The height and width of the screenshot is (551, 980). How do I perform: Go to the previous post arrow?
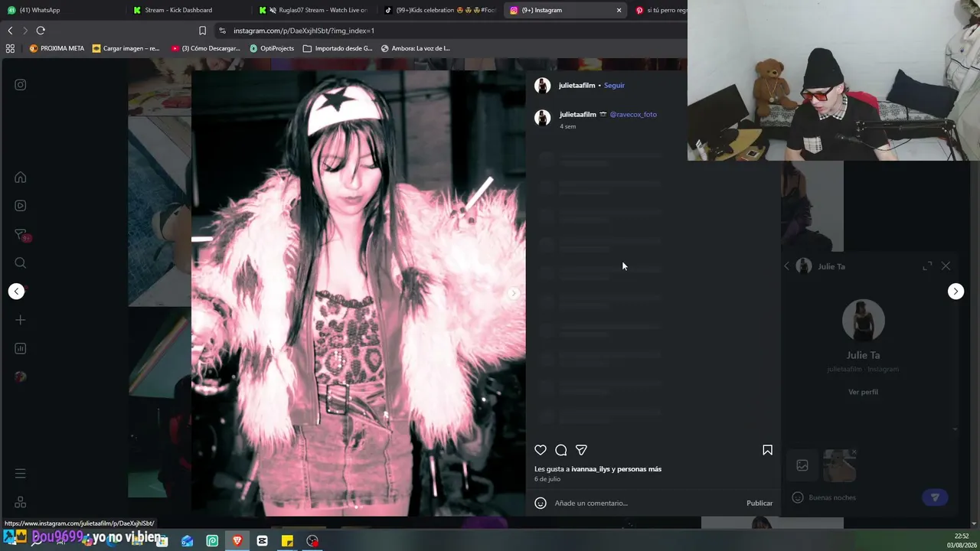tap(16, 291)
